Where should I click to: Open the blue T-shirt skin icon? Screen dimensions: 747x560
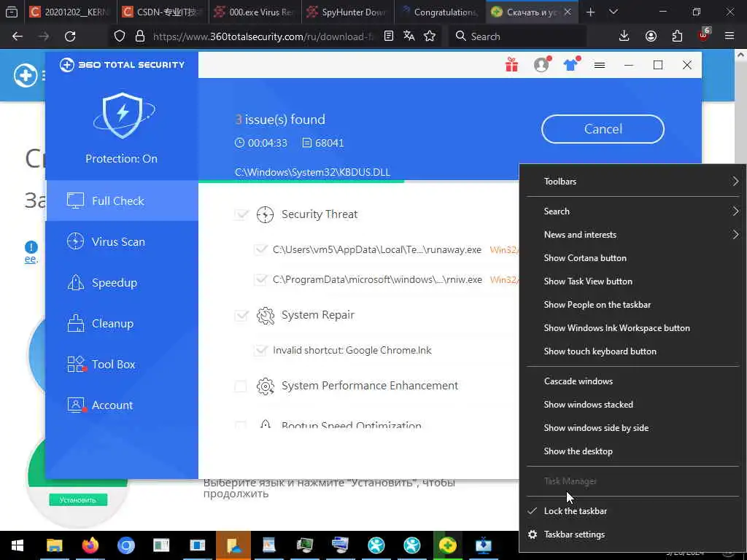pyautogui.click(x=570, y=65)
